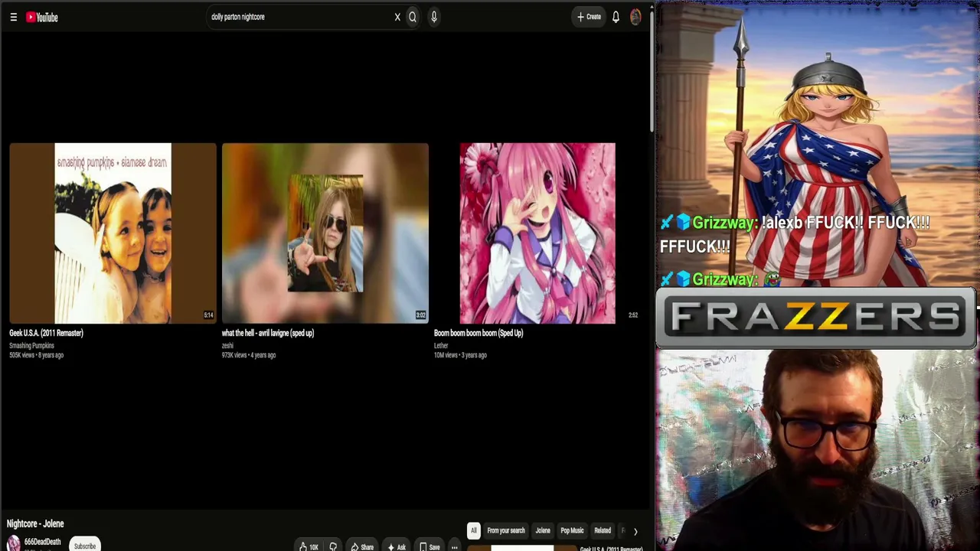Show more chips with the right chevron

(635, 531)
